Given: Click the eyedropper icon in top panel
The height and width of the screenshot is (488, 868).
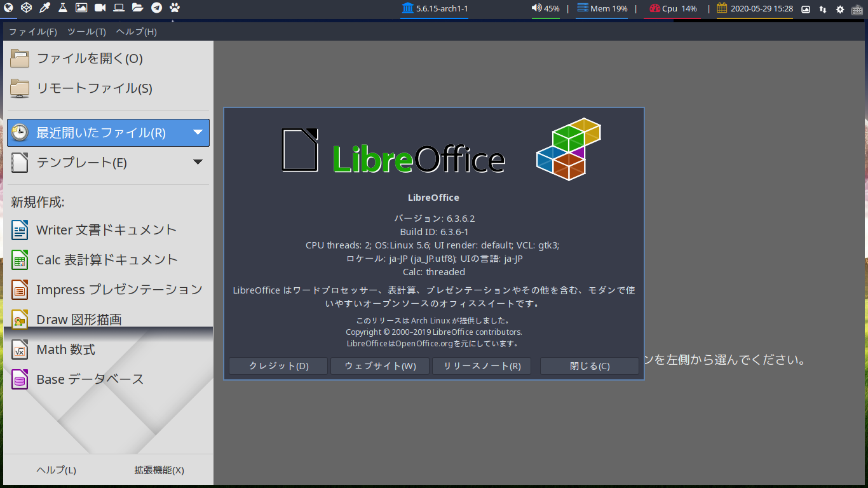Looking at the screenshot, I should click(44, 8).
